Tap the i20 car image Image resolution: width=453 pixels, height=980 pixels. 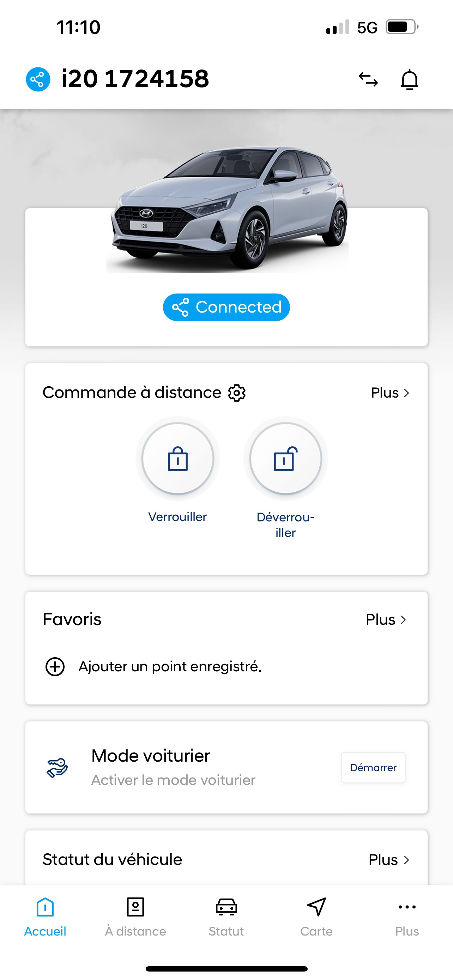point(228,207)
